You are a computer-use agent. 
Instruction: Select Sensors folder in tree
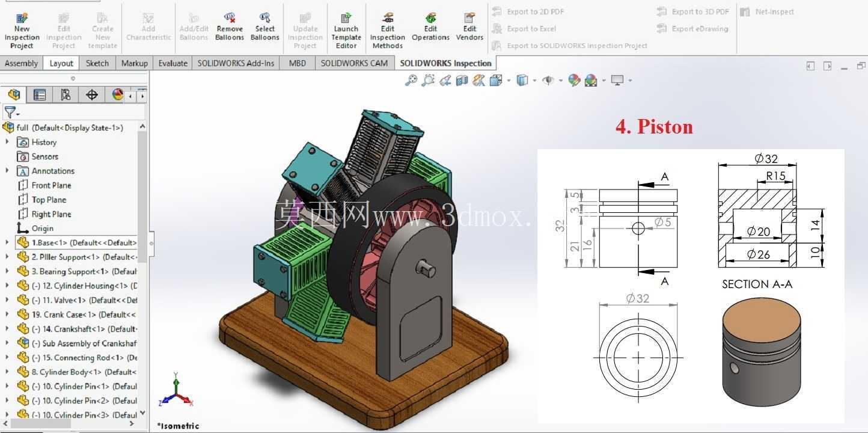click(37, 156)
